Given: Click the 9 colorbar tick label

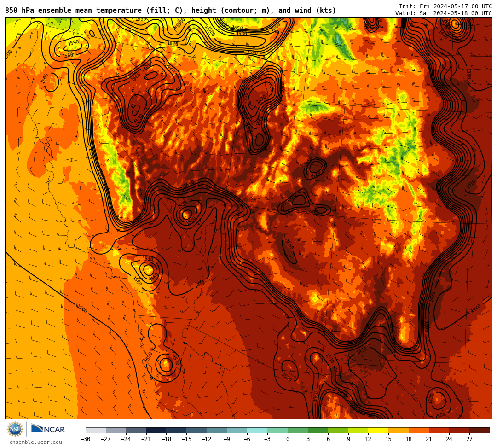Looking at the screenshot, I should point(348,439).
